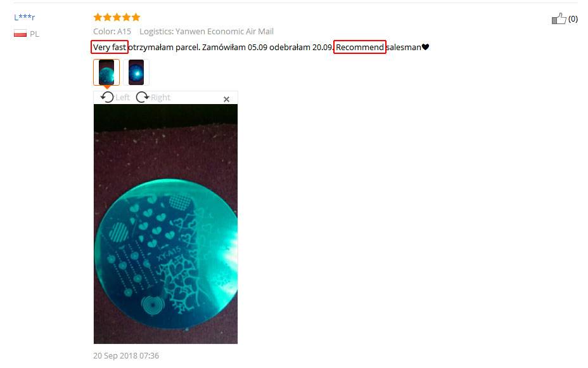This screenshot has height=368, width=588.
Task: Select the first review photo thumbnail
Action: (106, 72)
